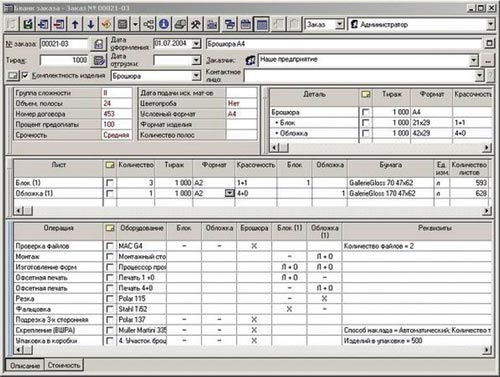Click the red export-arrow toolbar icon

click(59, 24)
